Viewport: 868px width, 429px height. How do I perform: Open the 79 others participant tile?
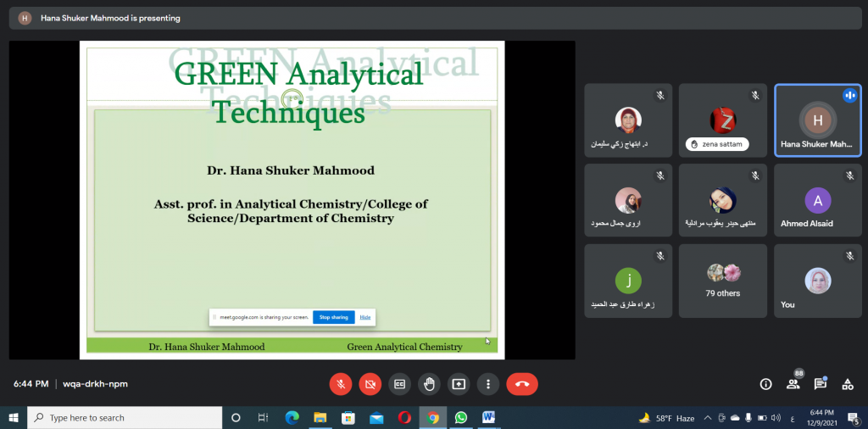(723, 280)
